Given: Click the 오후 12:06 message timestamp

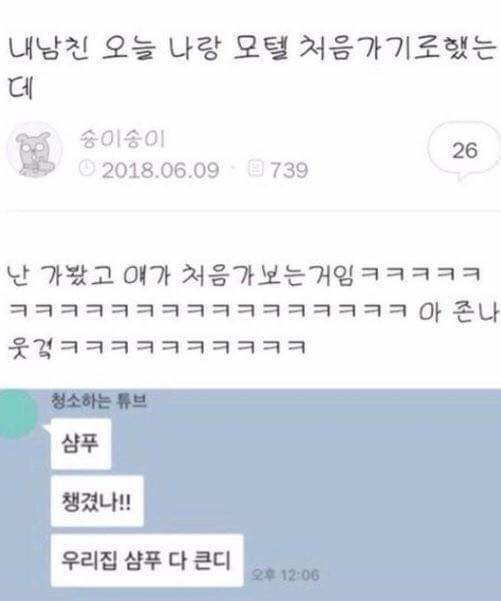Looking at the screenshot, I should (x=286, y=575).
